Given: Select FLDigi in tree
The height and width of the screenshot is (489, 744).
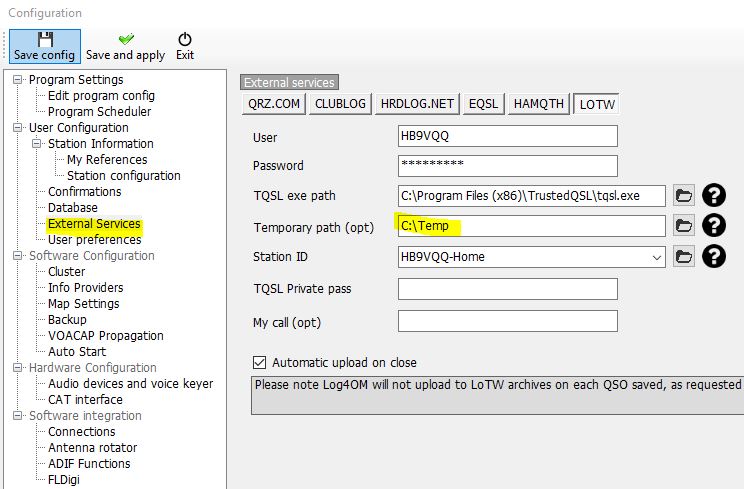Looking at the screenshot, I should coord(64,480).
